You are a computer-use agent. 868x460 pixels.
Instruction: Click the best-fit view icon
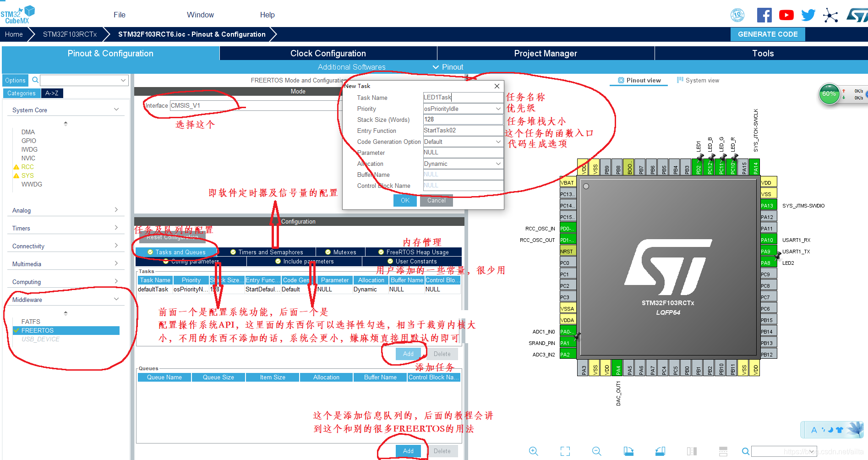(x=565, y=451)
